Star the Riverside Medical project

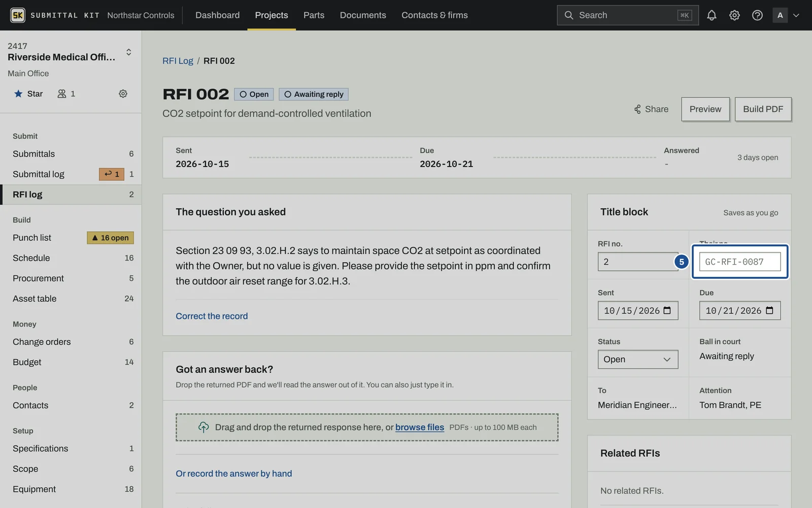[28, 93]
